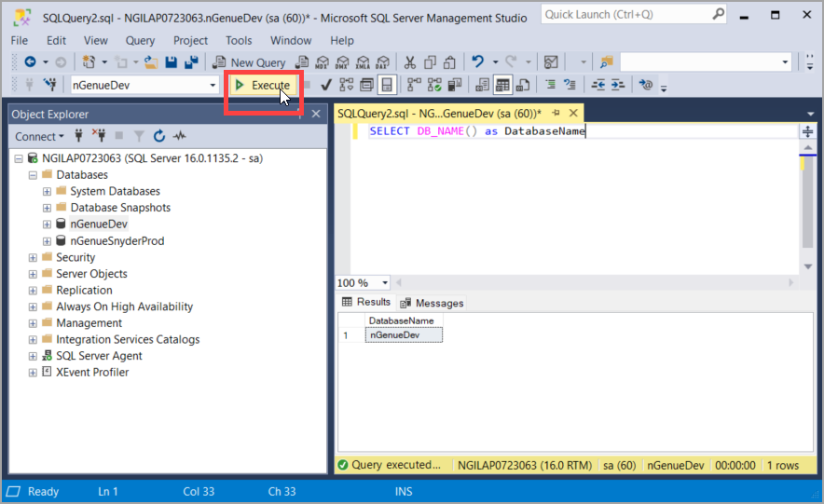Open the Activity Monitor icon
This screenshot has width=824, height=504.
point(551,62)
